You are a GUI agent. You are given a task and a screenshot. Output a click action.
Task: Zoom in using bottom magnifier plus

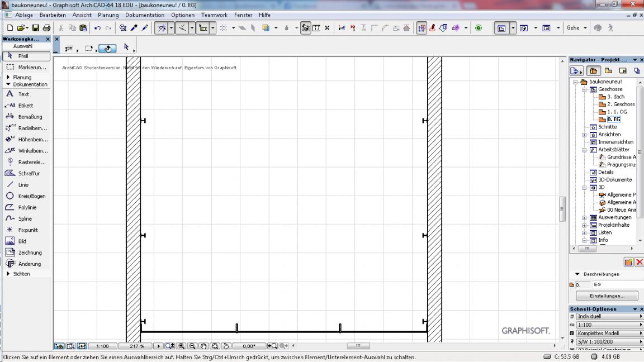pyautogui.click(x=182, y=346)
